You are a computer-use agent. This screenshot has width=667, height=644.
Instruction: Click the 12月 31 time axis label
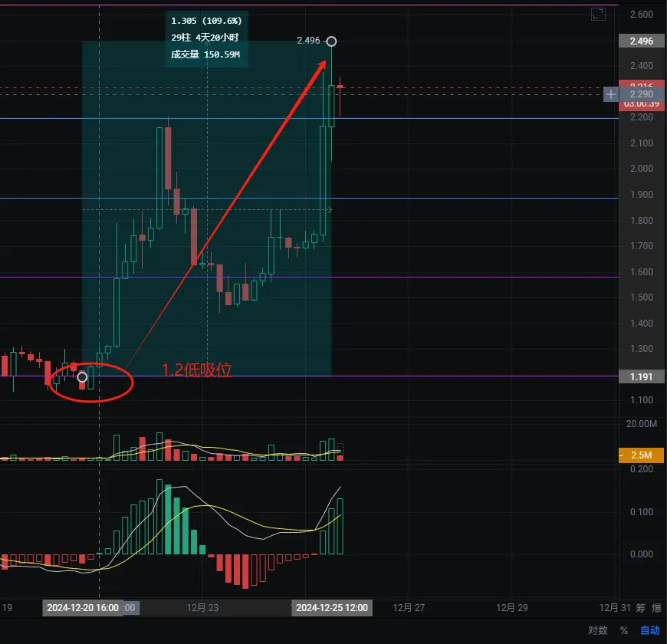(x=615, y=607)
